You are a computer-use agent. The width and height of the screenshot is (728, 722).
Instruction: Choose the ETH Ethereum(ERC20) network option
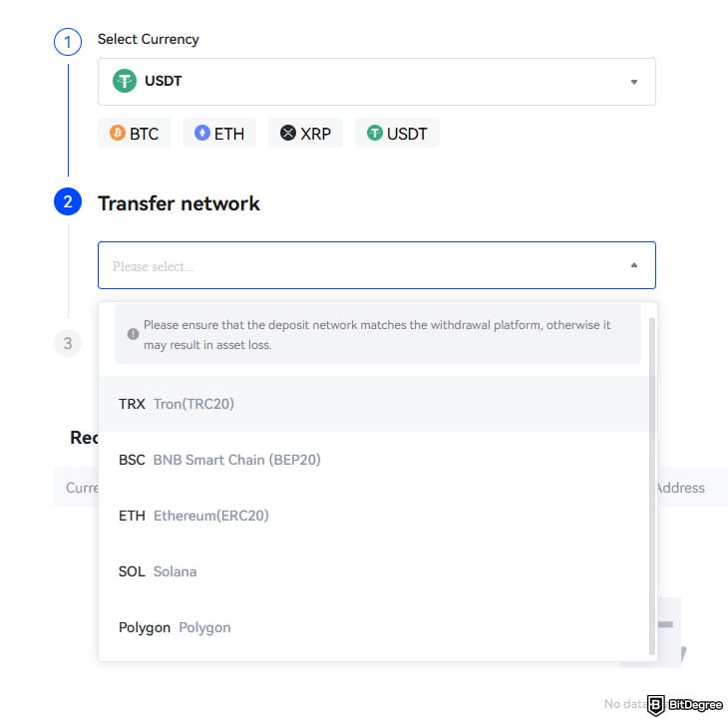[x=374, y=516]
